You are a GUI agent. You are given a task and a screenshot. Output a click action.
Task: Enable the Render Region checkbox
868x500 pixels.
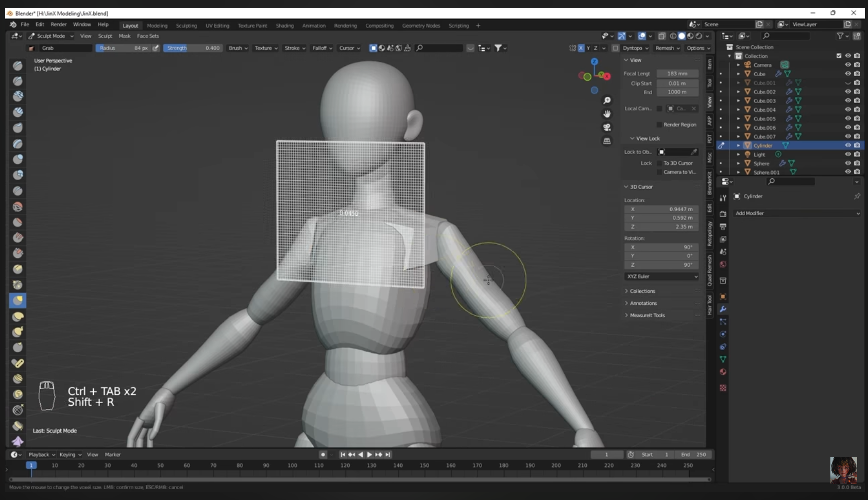tap(659, 125)
